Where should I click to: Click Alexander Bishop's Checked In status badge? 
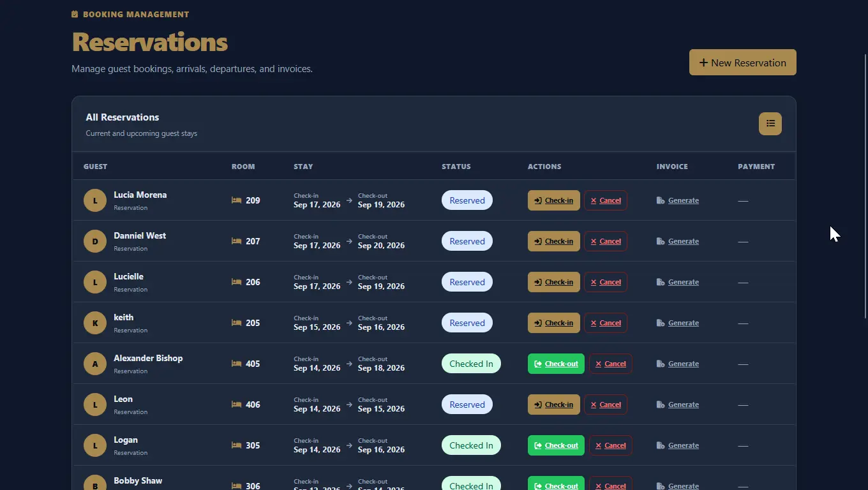(x=471, y=364)
